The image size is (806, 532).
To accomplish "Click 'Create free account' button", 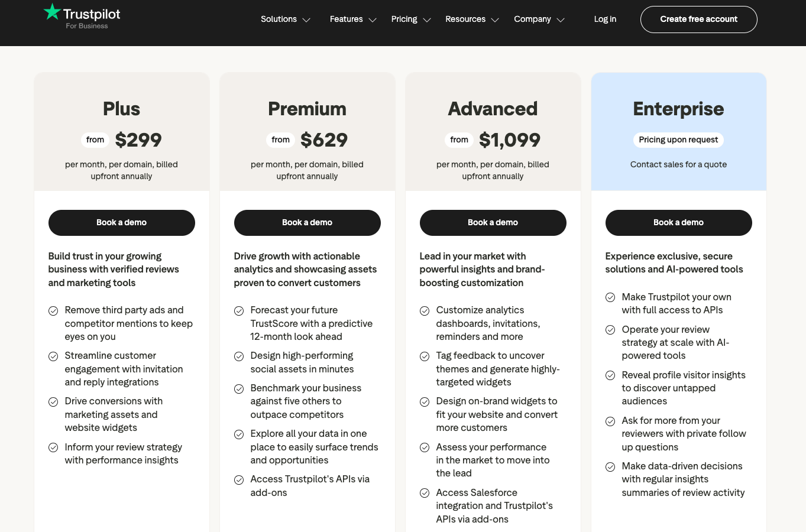I will [698, 19].
